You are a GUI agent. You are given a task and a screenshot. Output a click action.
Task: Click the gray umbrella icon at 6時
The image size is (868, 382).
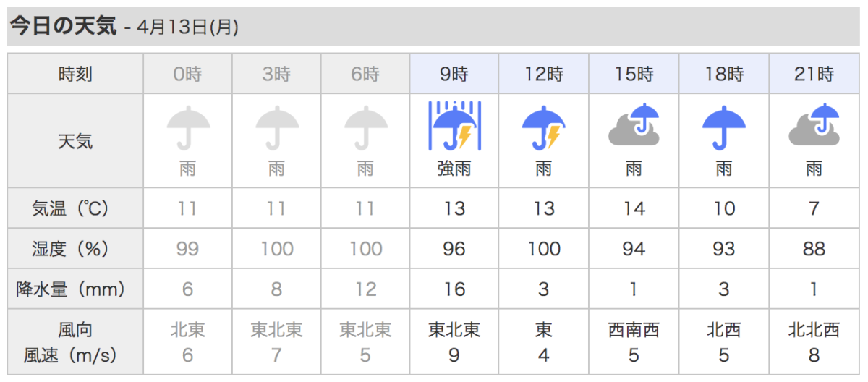[x=366, y=127]
